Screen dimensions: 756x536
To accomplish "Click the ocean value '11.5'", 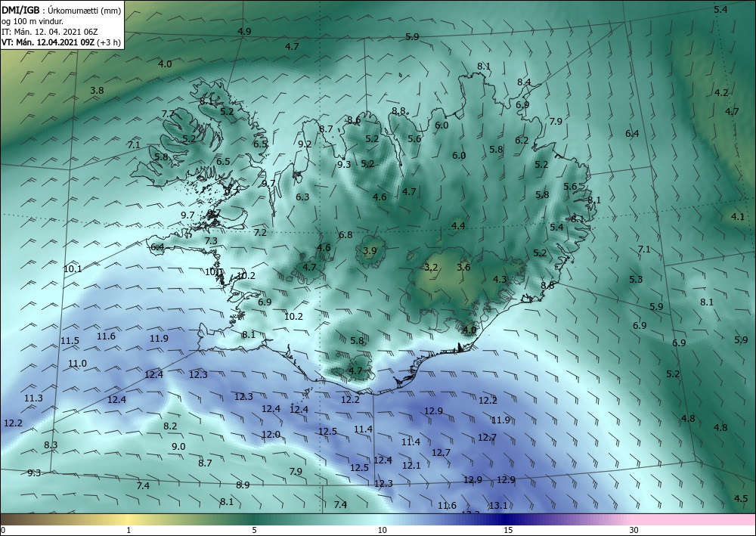I will [70, 340].
